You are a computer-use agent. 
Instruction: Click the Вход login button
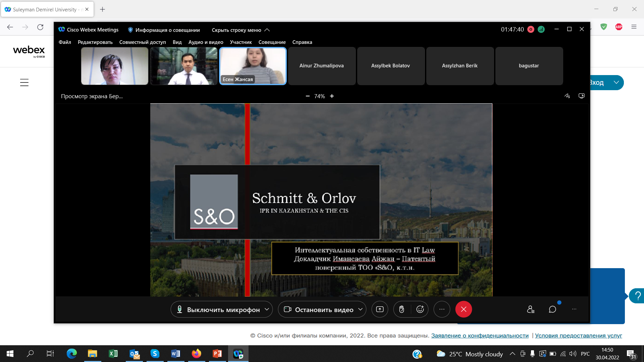coord(597,82)
